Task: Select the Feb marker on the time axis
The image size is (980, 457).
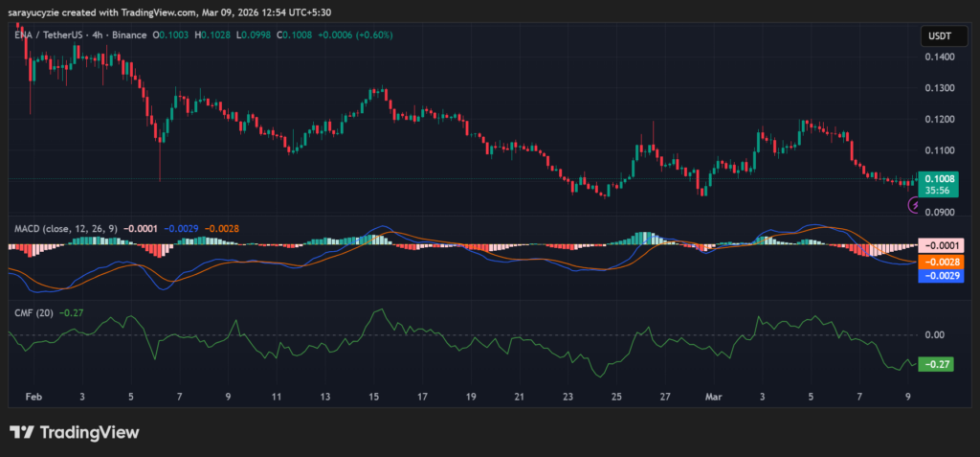Action: coord(33,395)
